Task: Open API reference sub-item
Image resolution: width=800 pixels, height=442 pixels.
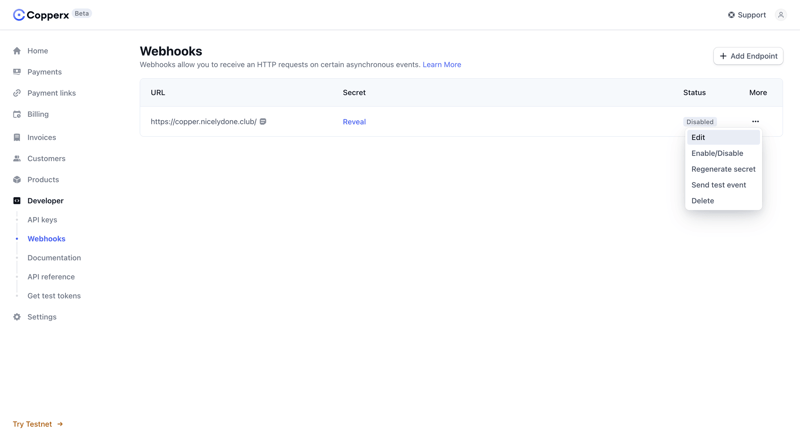Action: click(x=51, y=277)
